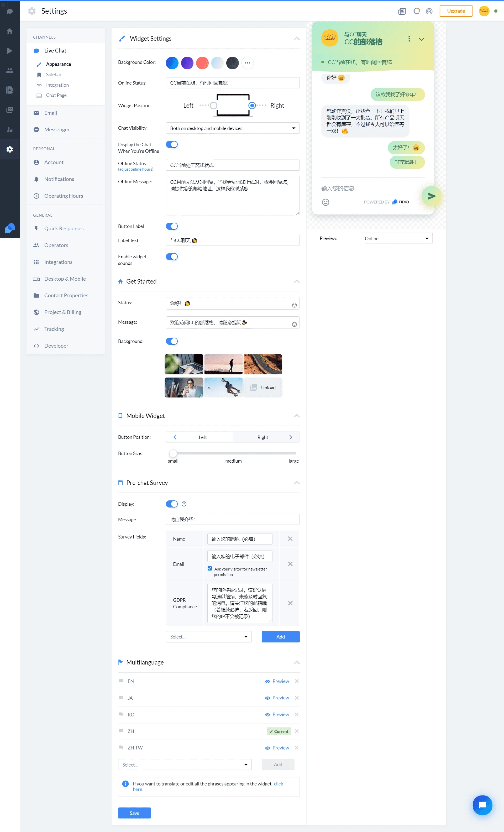504x832 pixels.
Task: Click the Save button
Action: [x=134, y=813]
